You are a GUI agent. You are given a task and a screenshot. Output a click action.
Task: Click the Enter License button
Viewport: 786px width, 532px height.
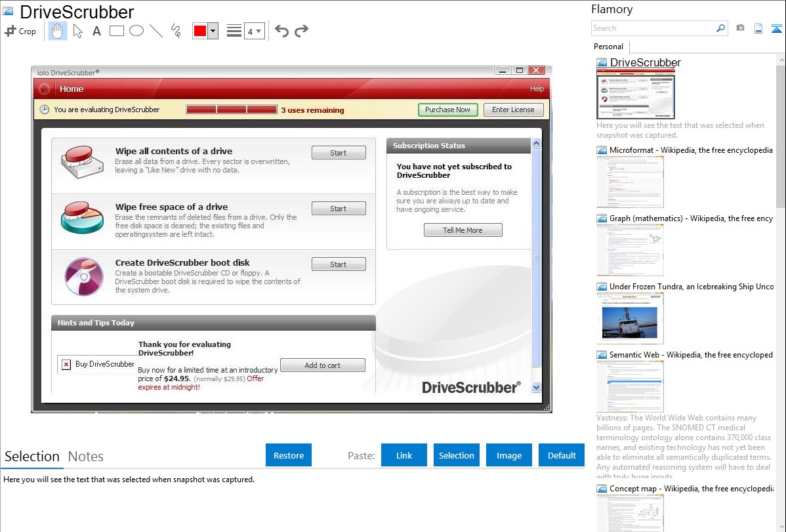(513, 110)
